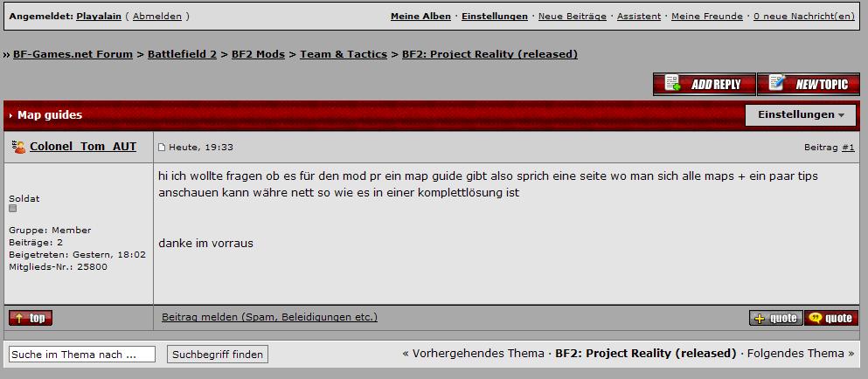Jump to top with the top button
The height and width of the screenshot is (379, 868).
tap(31, 318)
